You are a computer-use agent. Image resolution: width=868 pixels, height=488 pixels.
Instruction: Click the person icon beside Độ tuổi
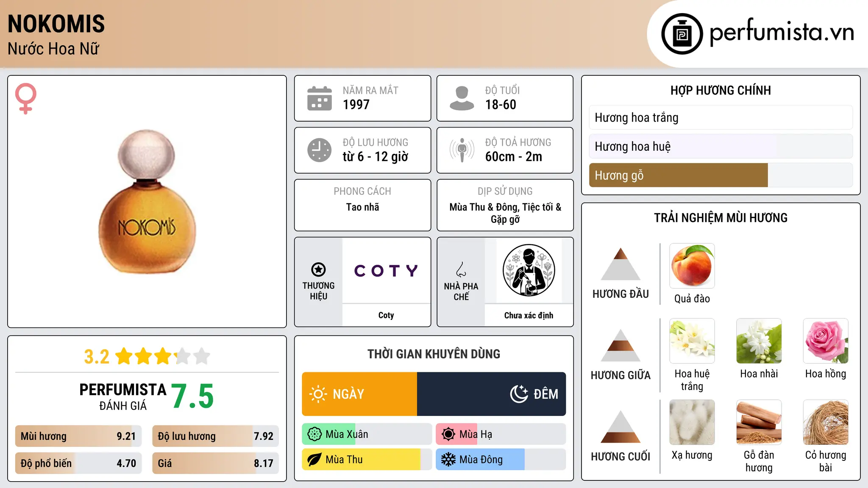(462, 98)
